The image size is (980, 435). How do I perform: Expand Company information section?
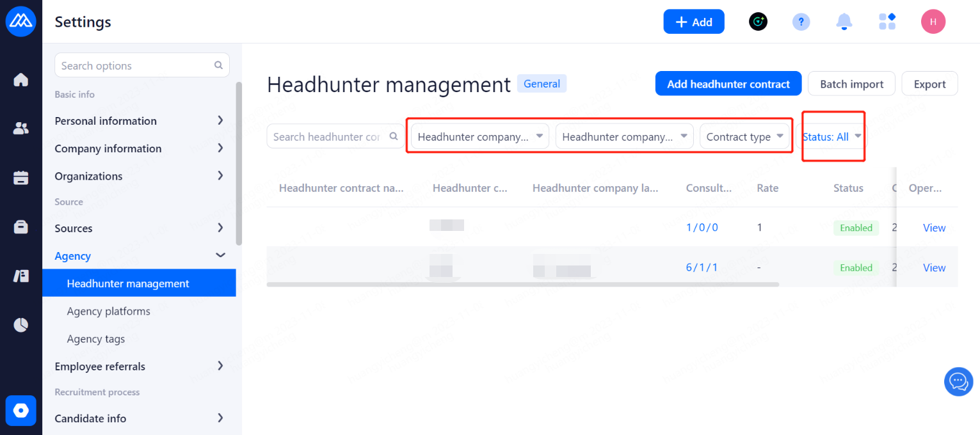[139, 148]
